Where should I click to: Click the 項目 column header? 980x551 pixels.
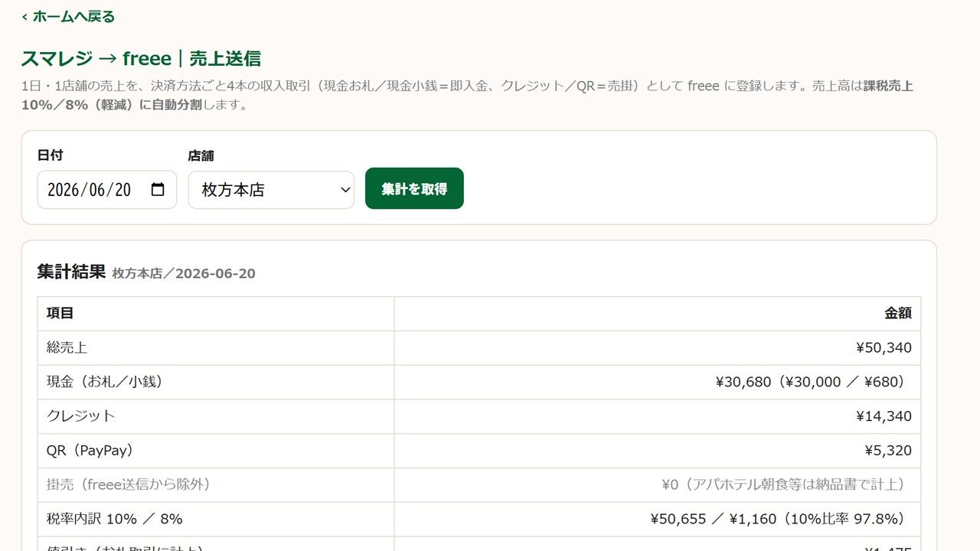216,314
